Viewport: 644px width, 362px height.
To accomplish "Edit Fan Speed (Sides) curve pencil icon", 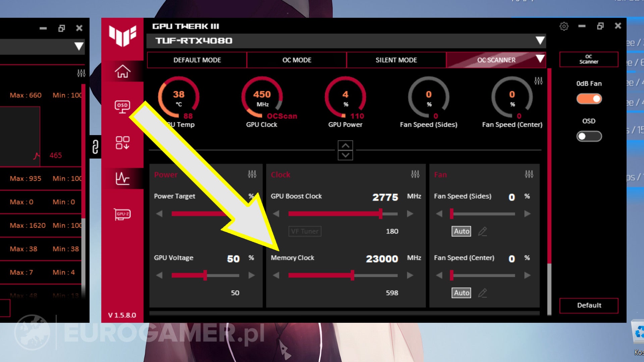I will (482, 231).
